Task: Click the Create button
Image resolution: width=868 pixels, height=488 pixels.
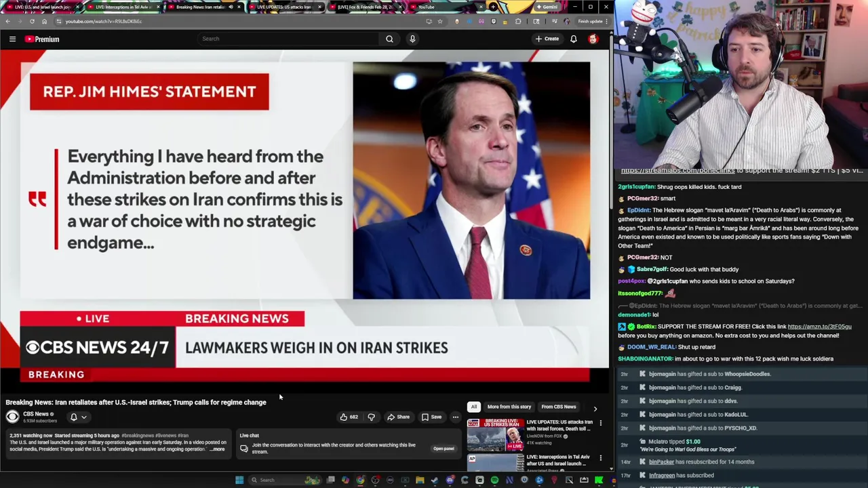Action: click(547, 39)
